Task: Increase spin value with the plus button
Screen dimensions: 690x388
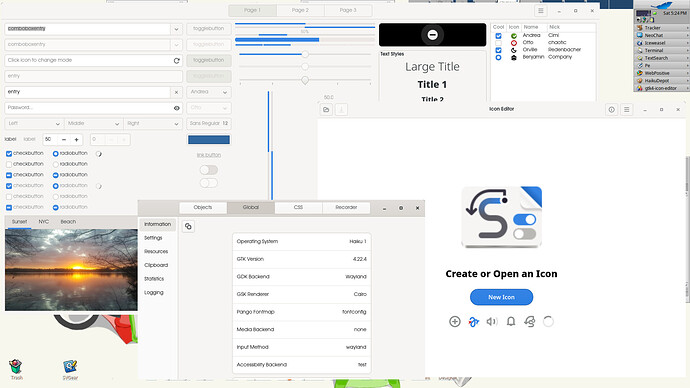Action: click(77, 140)
